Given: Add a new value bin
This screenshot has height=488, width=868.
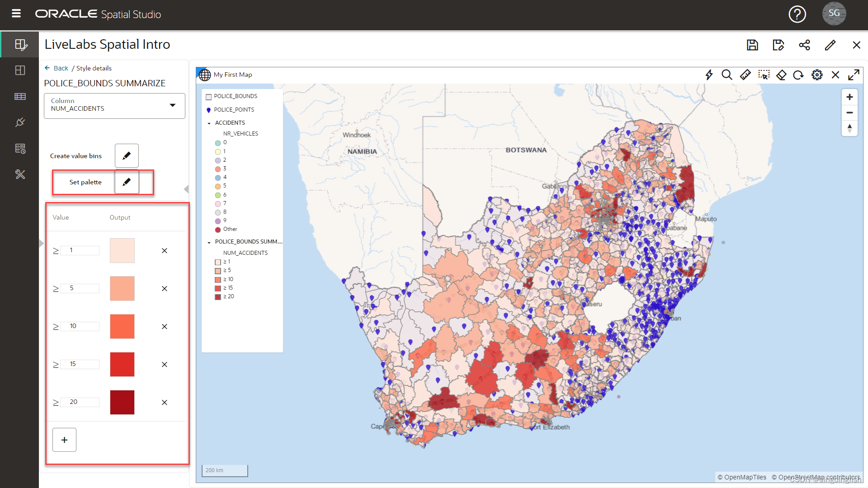Looking at the screenshot, I should point(64,440).
